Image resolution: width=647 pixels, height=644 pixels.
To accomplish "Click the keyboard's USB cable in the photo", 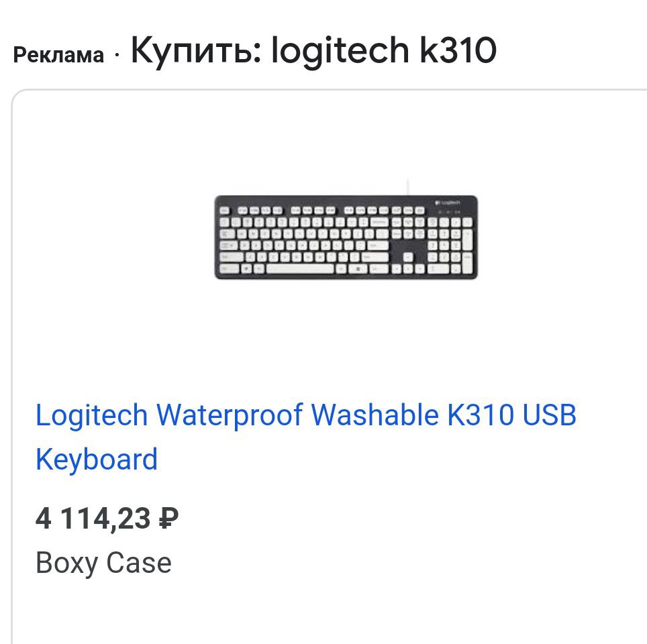I will 407,186.
